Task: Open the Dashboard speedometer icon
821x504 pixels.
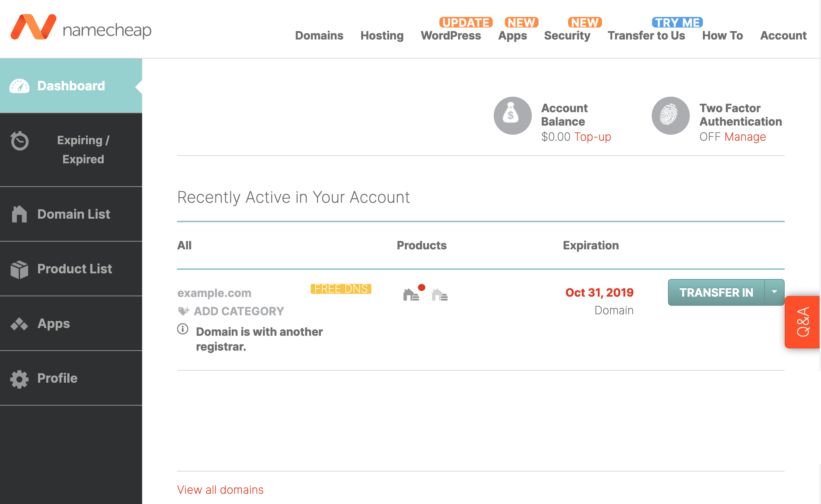Action: (x=19, y=86)
